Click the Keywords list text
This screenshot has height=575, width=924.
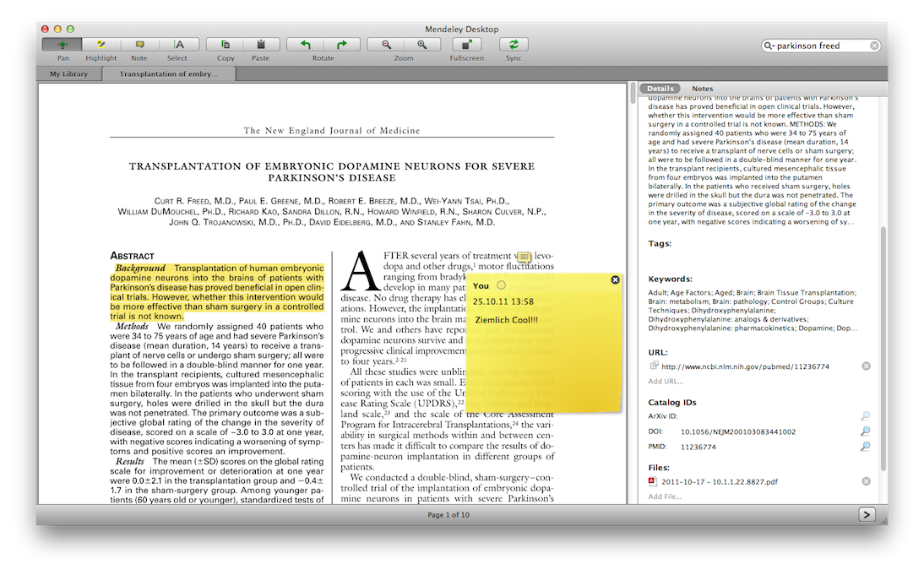(x=752, y=311)
